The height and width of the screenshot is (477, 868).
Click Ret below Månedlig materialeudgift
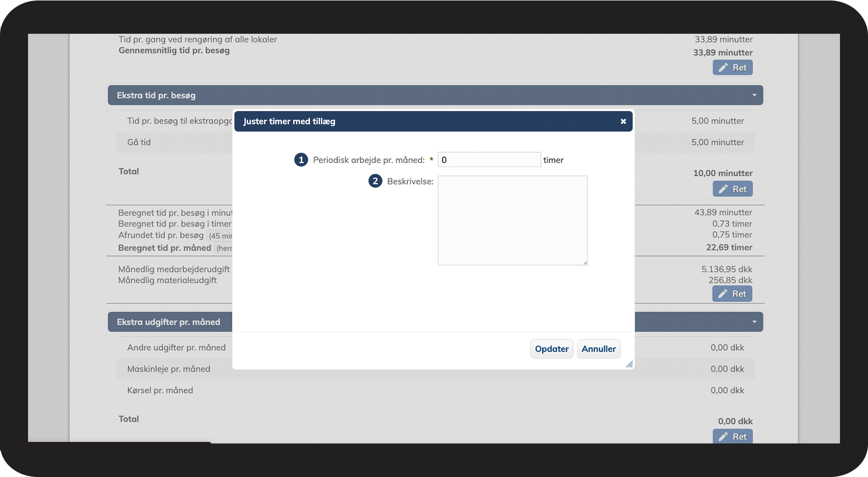tap(732, 294)
